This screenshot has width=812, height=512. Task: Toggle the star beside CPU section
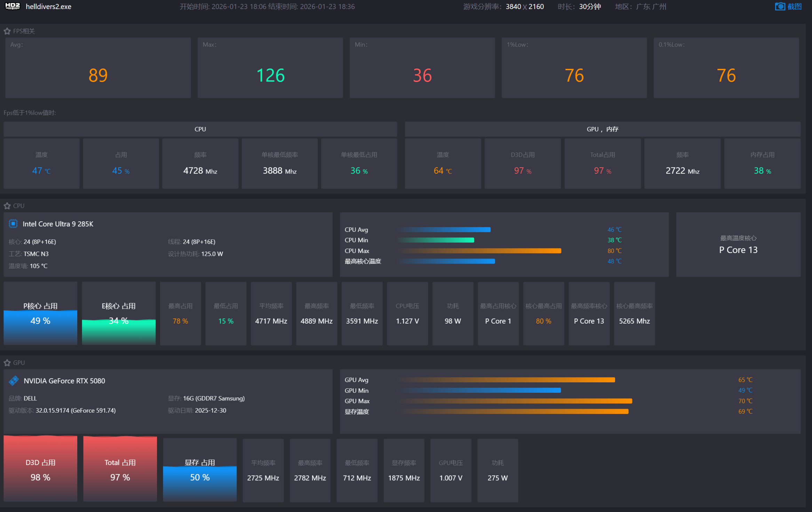click(x=7, y=206)
